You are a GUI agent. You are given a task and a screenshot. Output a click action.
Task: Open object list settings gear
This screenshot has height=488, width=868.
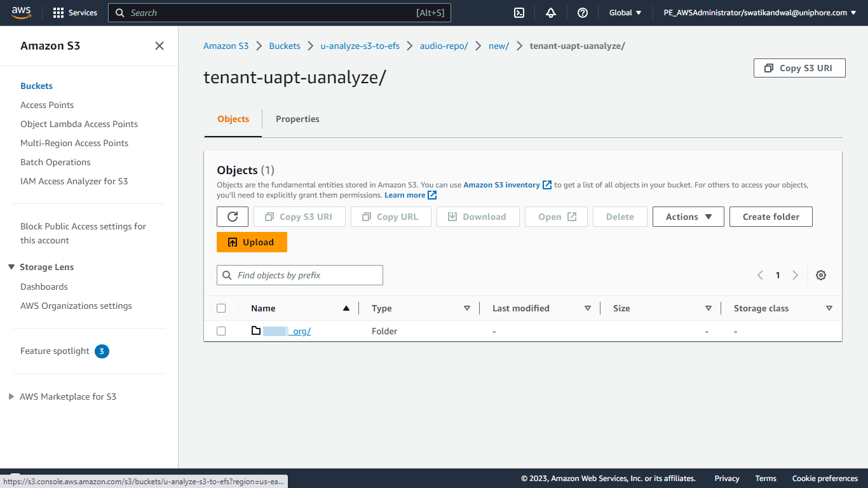click(x=821, y=275)
